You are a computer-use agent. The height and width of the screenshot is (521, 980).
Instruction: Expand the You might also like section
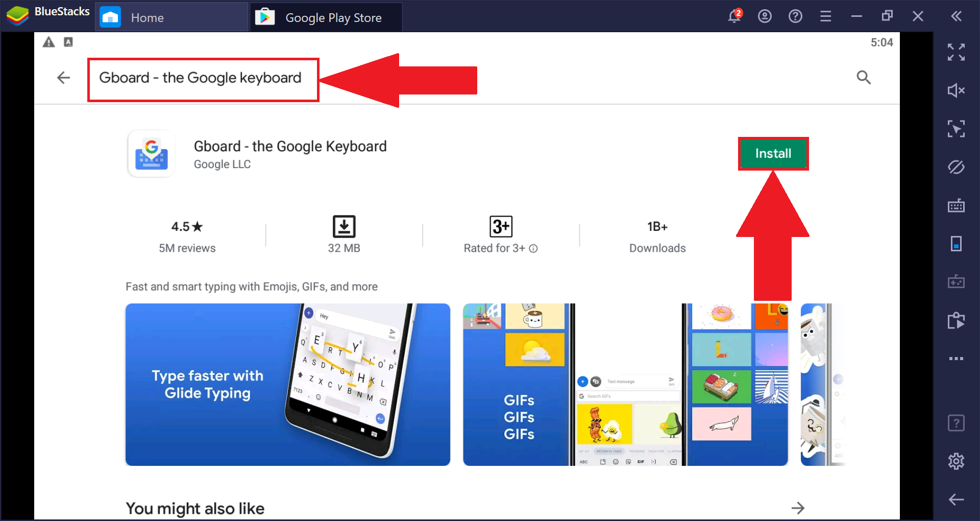point(798,508)
